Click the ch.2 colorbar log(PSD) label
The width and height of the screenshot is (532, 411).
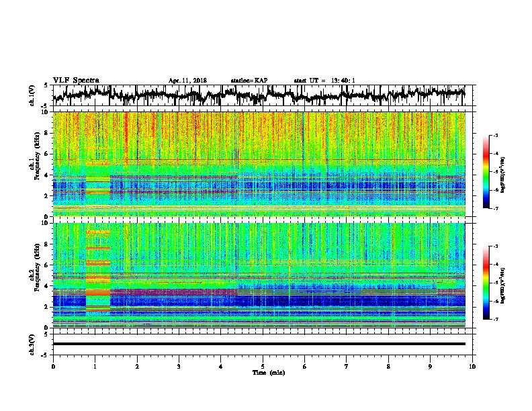point(503,285)
